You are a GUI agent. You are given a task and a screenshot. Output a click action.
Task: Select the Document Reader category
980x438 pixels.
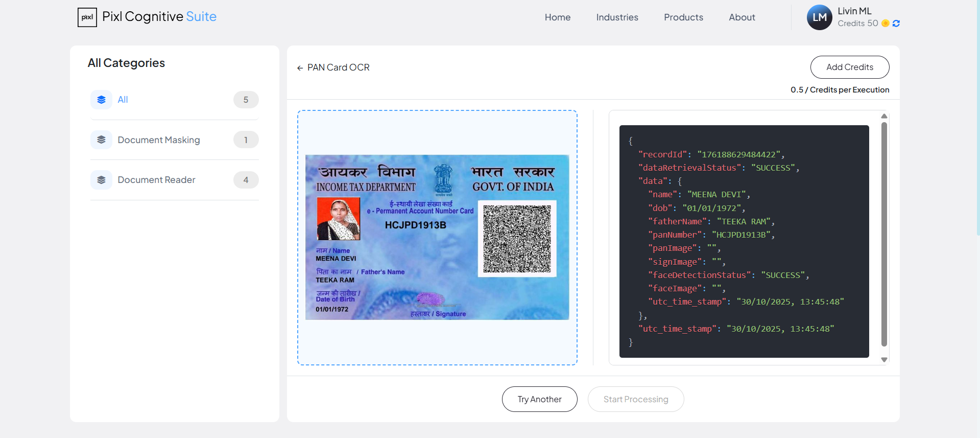[175, 180]
